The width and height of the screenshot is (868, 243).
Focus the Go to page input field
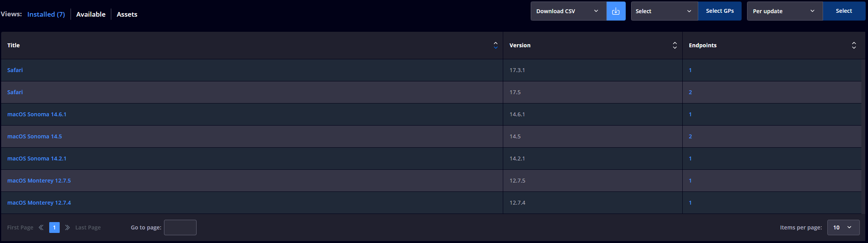(x=180, y=227)
